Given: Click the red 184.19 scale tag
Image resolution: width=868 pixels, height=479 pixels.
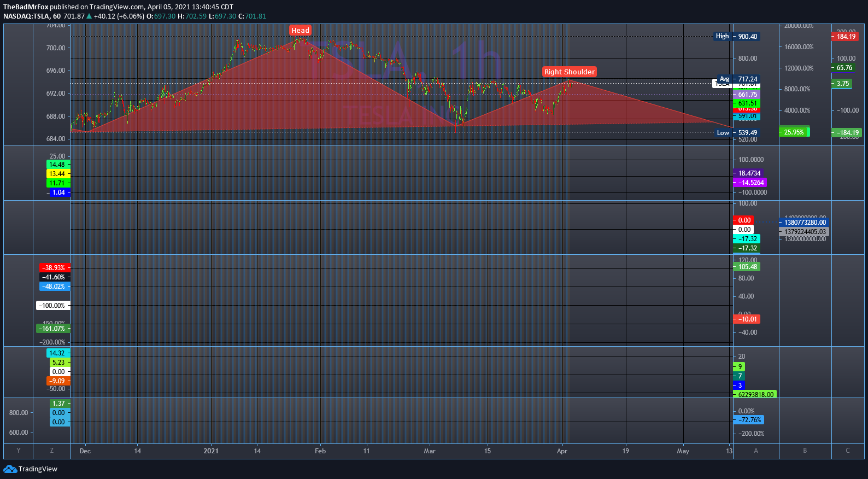Looking at the screenshot, I should point(846,37).
